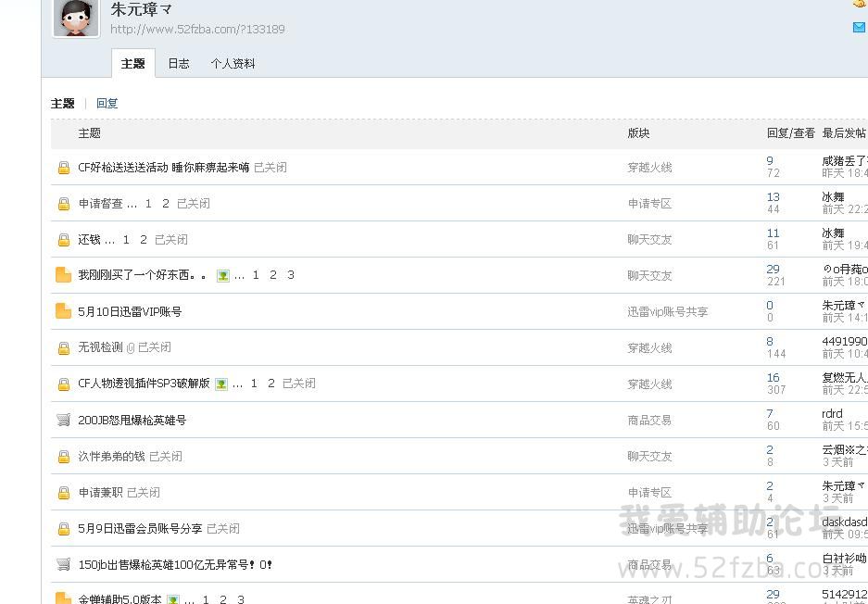Open thread 申请督查
This screenshot has width=868, height=604.
100,203
